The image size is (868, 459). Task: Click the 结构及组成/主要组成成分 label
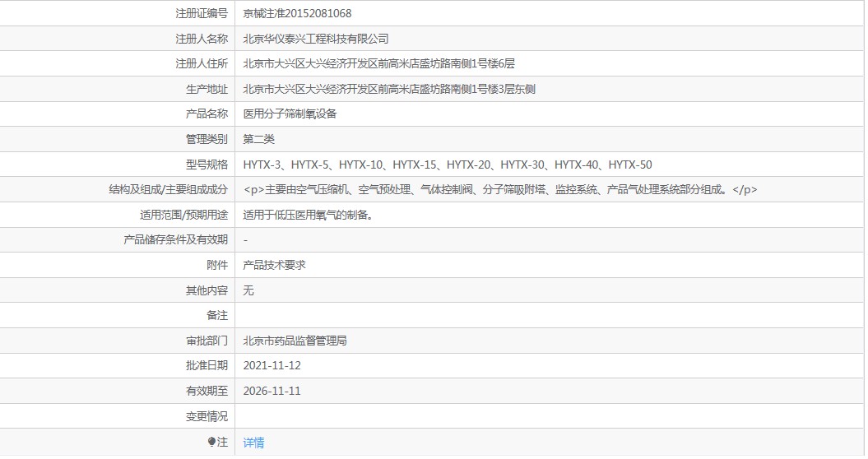(169, 189)
